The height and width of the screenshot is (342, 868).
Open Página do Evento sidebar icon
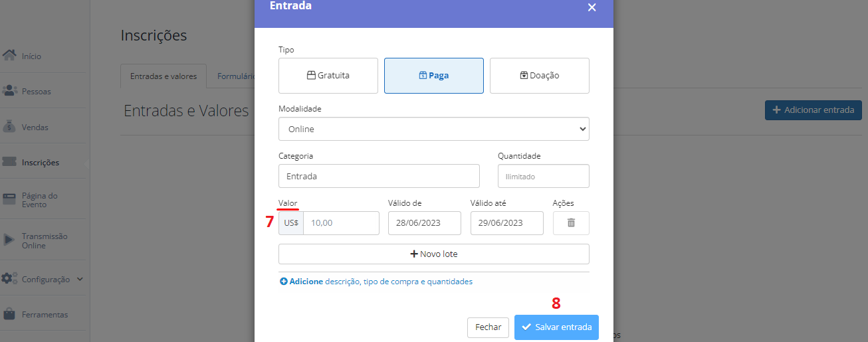pos(9,200)
